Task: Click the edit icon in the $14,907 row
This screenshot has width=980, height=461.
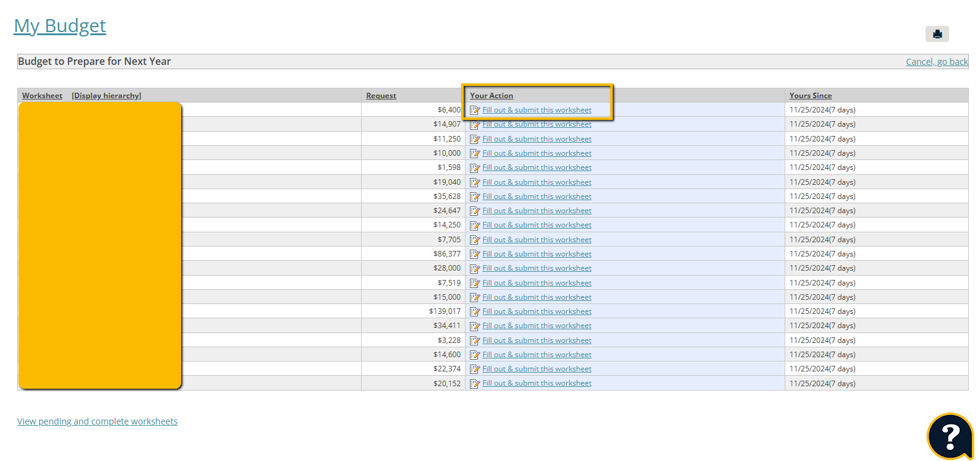Action: [x=475, y=125]
